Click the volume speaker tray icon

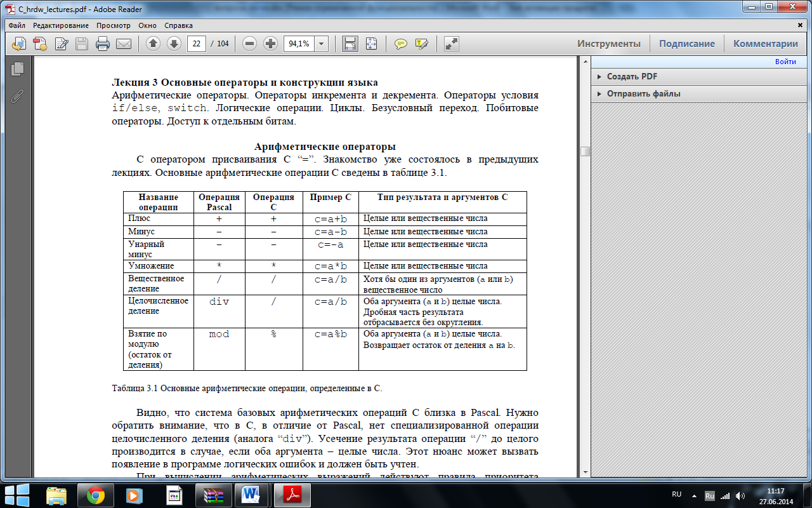(740, 495)
